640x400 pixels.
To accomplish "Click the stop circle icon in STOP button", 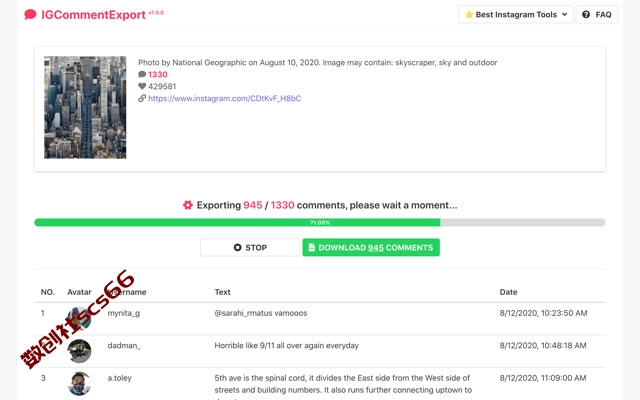I will click(x=238, y=247).
